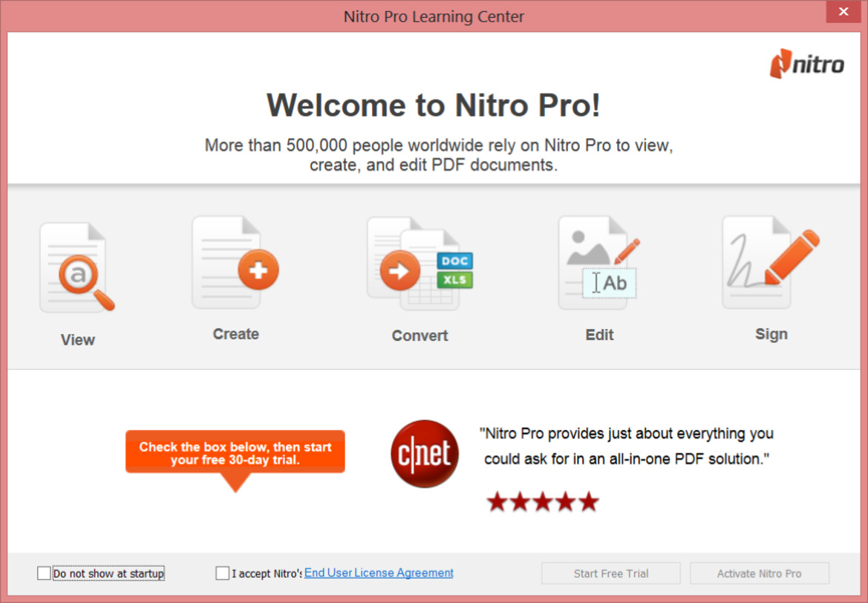Click the "View" label text
Image resolution: width=868 pixels, height=603 pixels.
[77, 340]
